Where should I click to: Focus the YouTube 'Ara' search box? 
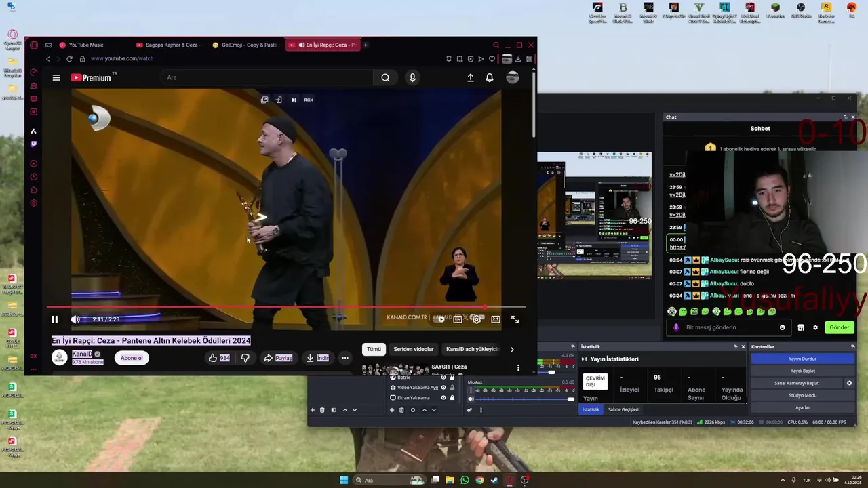pos(268,77)
